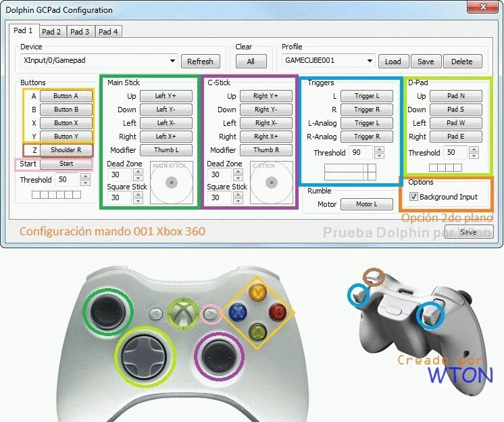Click the mapping button for Y (Button Y)
Screen dimensions: 504x422
(66, 137)
